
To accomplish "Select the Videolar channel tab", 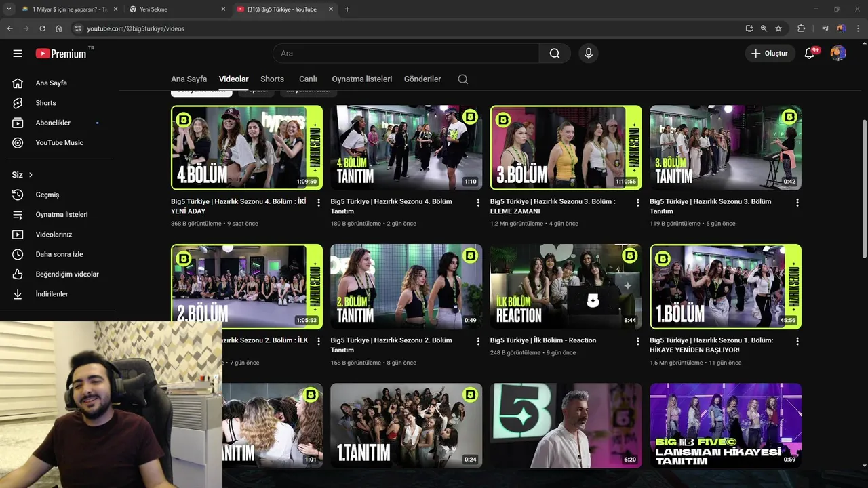I will pos(233,79).
